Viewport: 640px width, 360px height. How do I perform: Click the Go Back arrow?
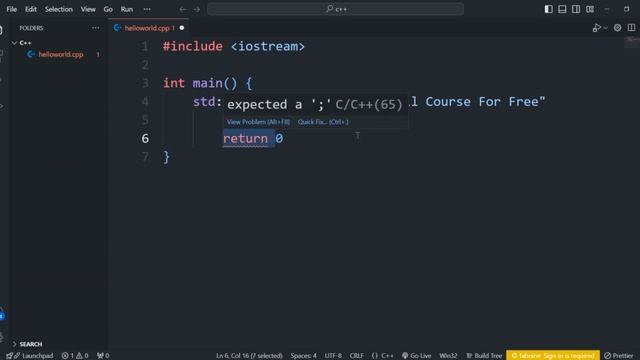(183, 9)
